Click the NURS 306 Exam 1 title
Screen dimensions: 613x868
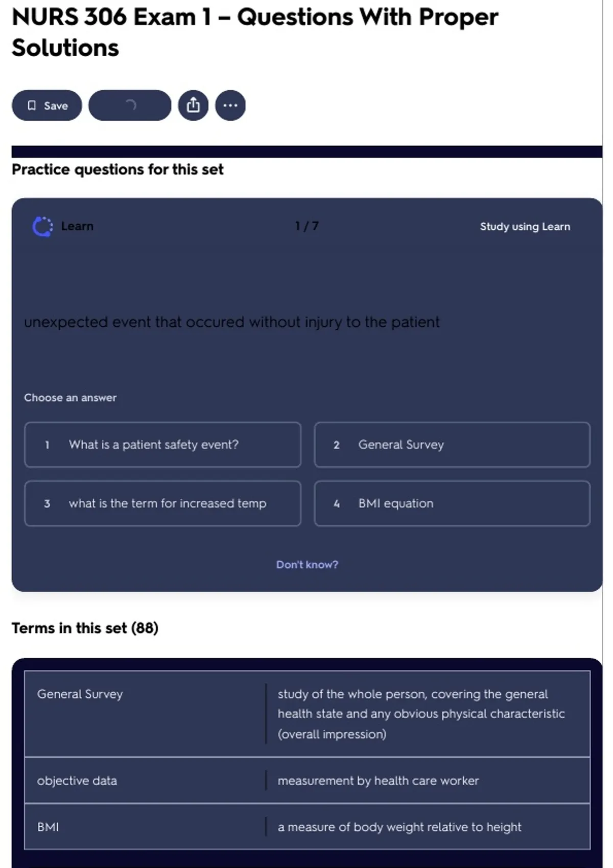click(255, 32)
